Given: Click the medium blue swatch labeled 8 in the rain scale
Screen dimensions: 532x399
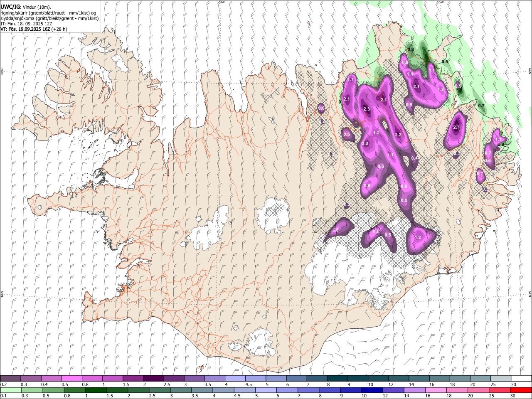Looking at the screenshot, I should point(329,390).
